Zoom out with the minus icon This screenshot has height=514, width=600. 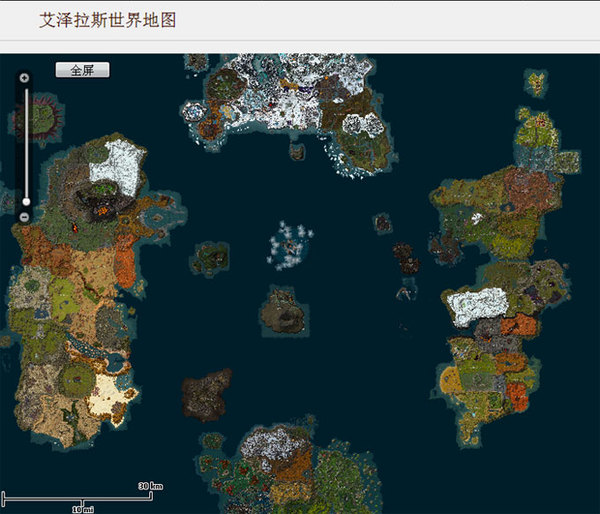click(x=24, y=216)
